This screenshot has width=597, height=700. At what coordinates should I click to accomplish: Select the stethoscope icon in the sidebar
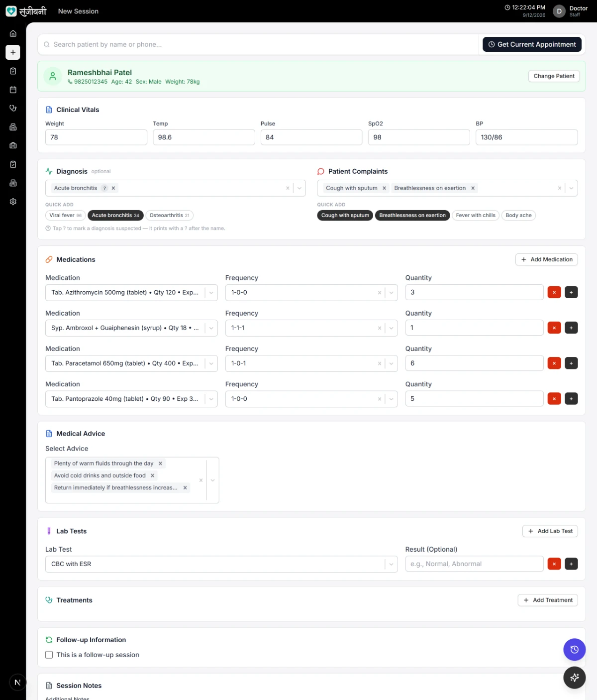pyautogui.click(x=13, y=108)
